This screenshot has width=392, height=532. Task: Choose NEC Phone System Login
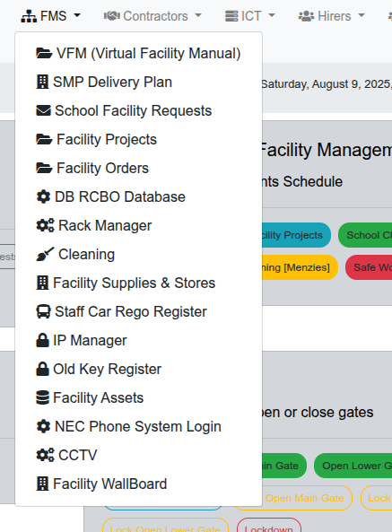point(138,426)
